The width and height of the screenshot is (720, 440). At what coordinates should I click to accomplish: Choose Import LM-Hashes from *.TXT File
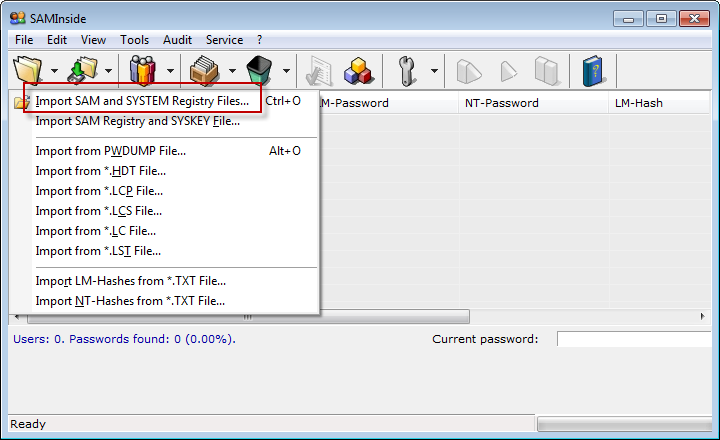click(164, 281)
